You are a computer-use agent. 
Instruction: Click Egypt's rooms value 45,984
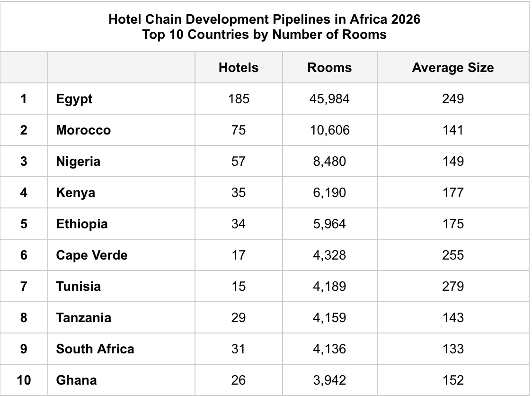(329, 99)
